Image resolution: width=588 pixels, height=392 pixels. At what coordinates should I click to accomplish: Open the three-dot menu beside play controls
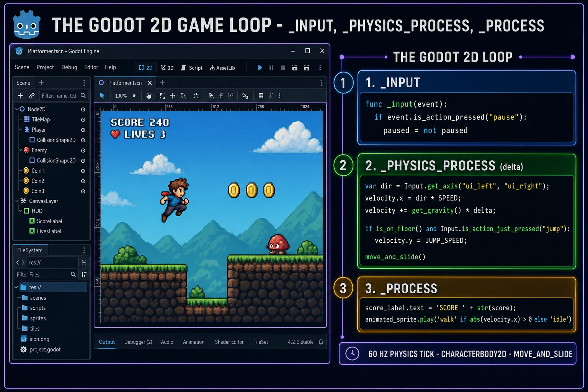[320, 68]
